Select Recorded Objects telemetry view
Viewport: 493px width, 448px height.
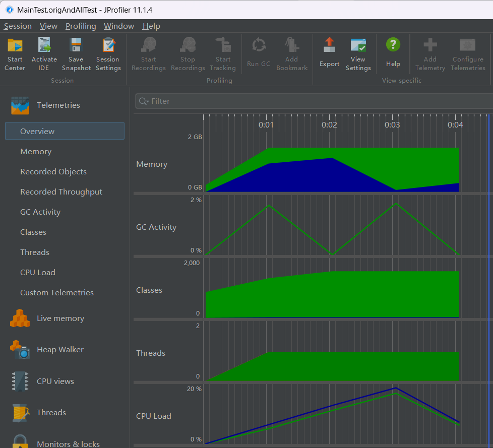[53, 172]
